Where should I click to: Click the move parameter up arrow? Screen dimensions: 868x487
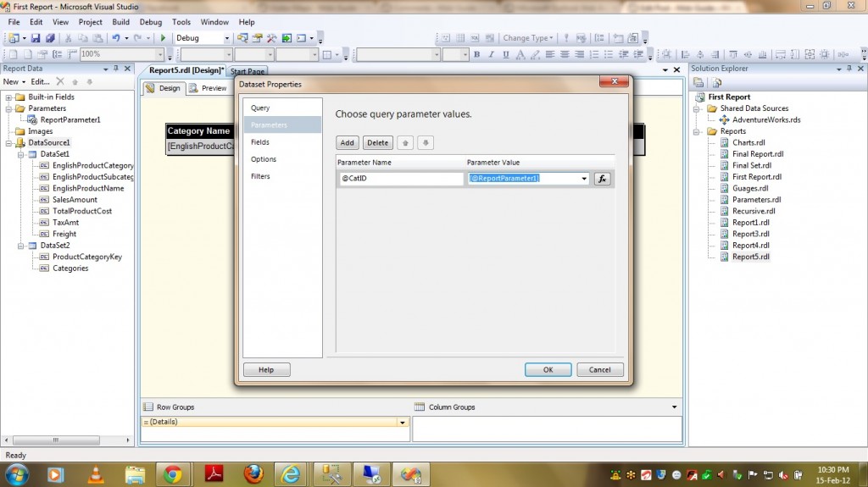point(406,143)
